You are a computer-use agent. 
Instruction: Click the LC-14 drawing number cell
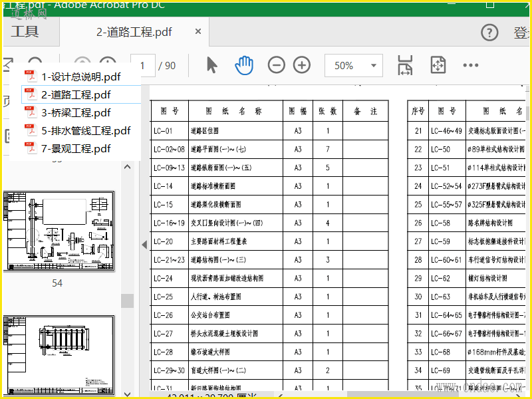(170, 186)
